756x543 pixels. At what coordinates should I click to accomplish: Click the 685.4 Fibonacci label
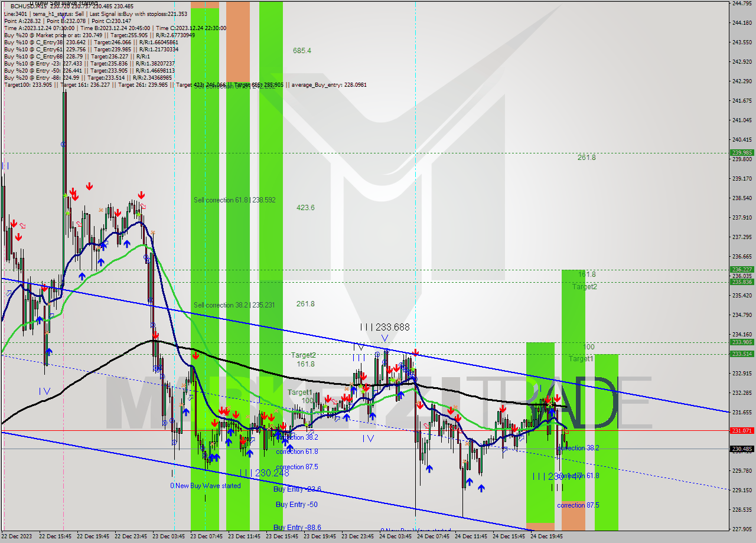(302, 51)
